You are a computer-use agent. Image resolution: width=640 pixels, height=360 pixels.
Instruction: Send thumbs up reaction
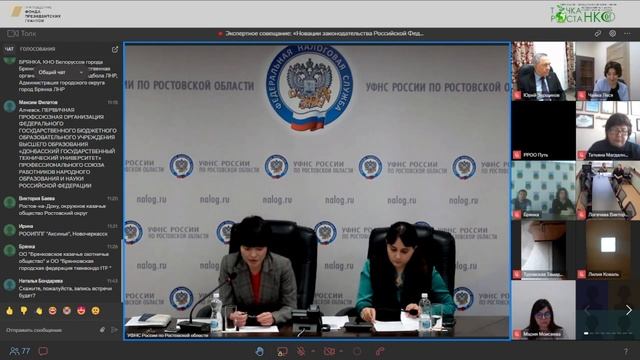(x=9, y=311)
